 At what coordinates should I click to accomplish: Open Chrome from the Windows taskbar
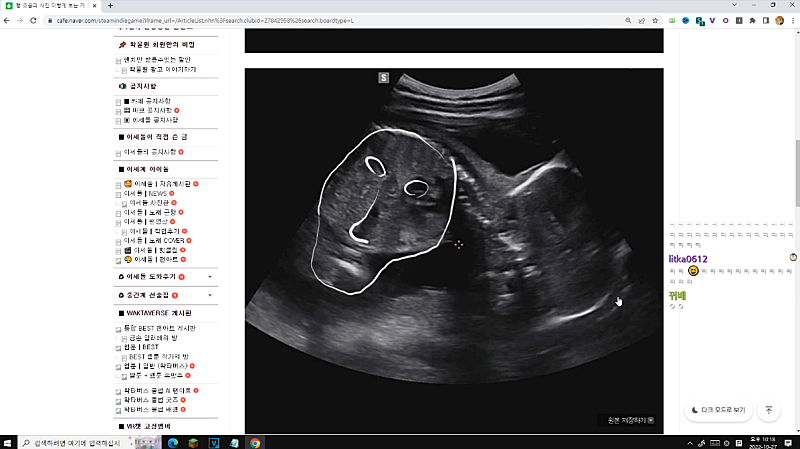point(255,442)
